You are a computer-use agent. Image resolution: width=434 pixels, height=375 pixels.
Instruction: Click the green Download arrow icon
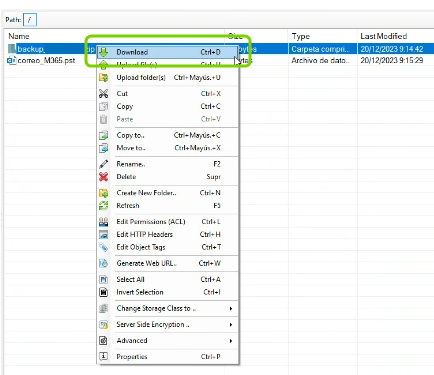[104, 52]
